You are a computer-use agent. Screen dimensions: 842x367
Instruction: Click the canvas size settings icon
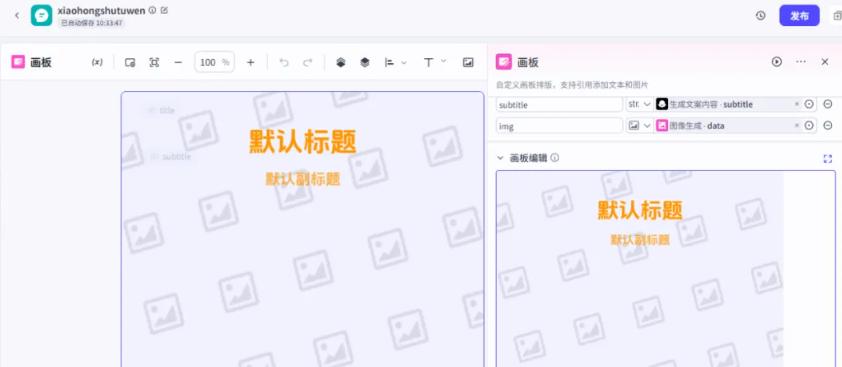click(130, 62)
